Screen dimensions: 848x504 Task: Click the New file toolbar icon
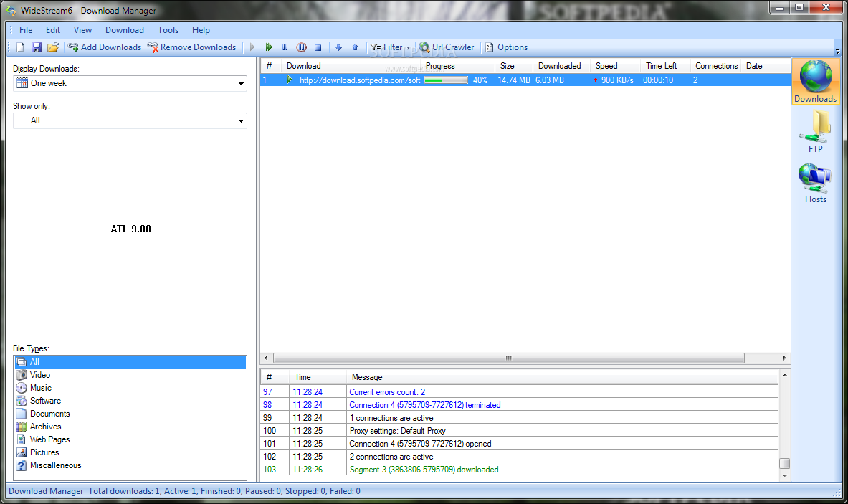coord(21,47)
